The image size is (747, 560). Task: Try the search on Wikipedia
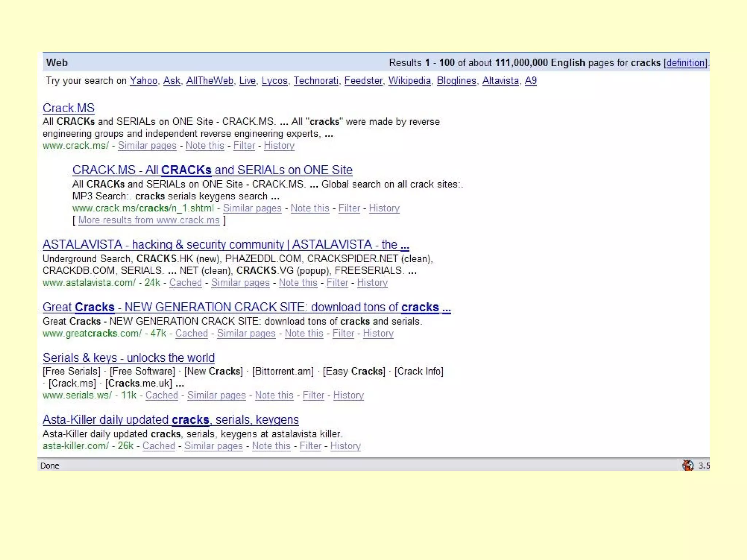point(409,81)
